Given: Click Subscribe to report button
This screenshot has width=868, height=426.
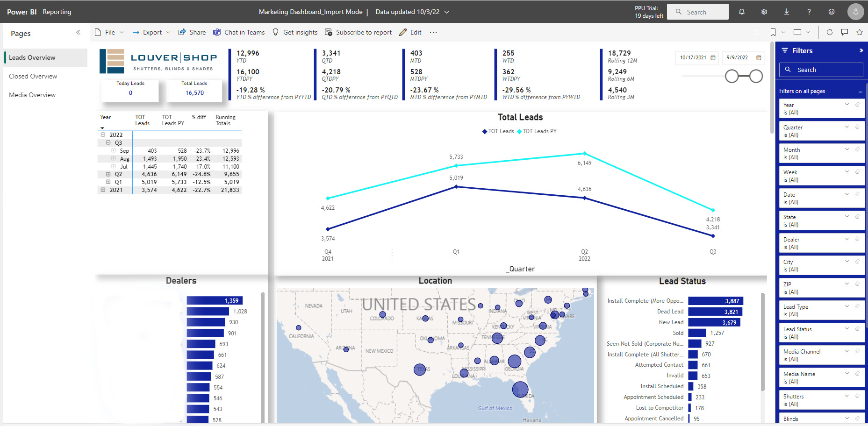Looking at the screenshot, I should tap(359, 32).
